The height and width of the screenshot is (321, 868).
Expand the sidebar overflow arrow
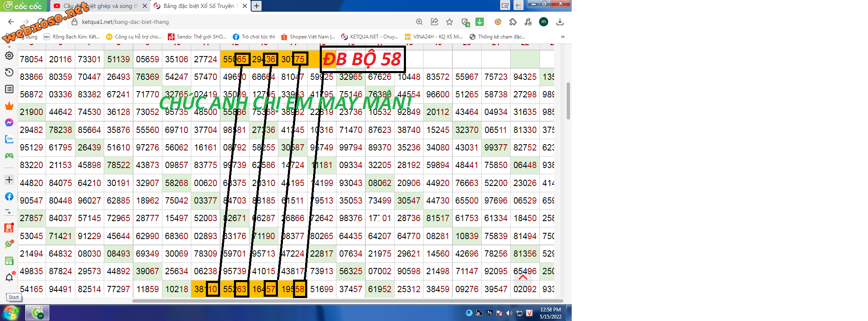pos(9,212)
